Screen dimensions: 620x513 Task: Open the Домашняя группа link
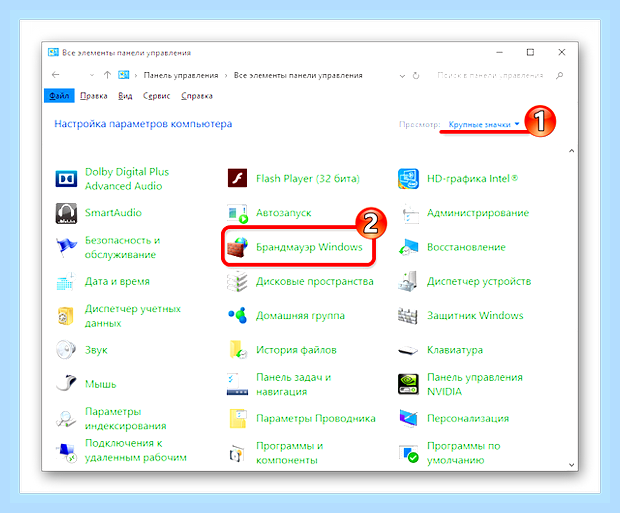click(x=300, y=316)
